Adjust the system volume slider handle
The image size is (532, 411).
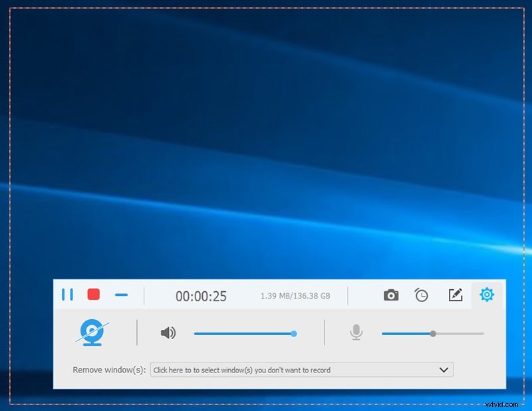pos(293,333)
